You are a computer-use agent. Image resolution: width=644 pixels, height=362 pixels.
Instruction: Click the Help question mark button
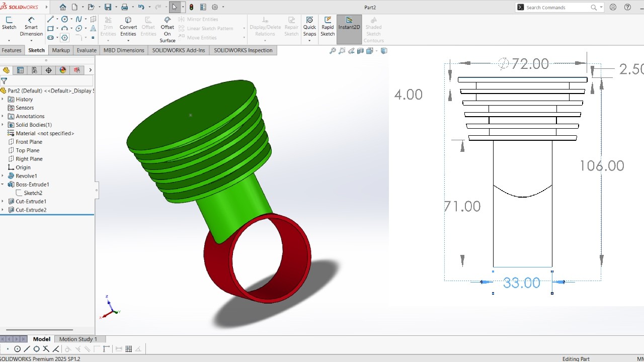[627, 7]
